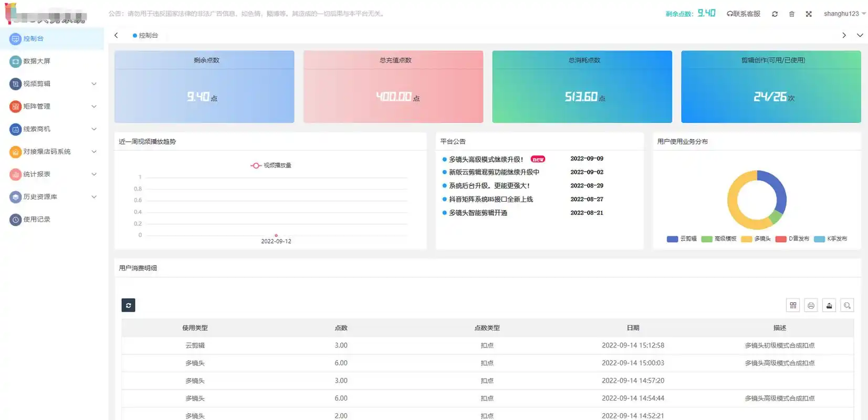Click the table search icon
Viewport: 868px width, 420px height.
point(847,306)
